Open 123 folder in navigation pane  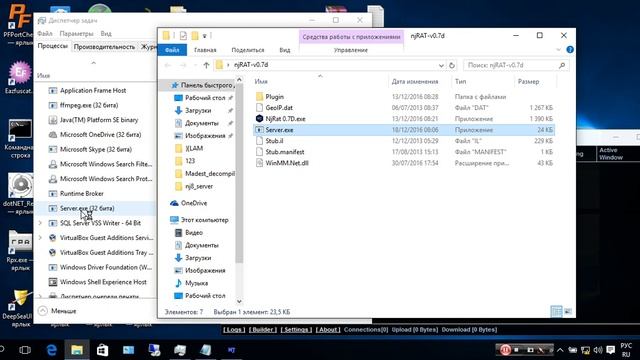(x=190, y=161)
